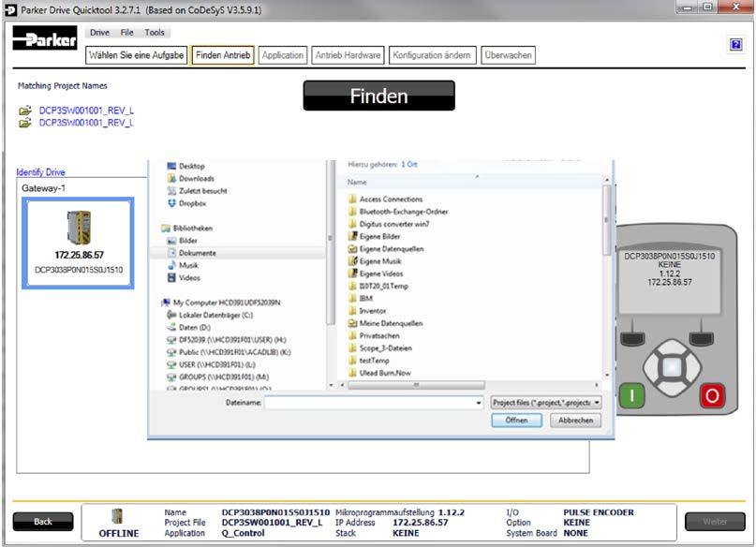Open first DCP3SW001001_REV_L project folder icon
This screenshot has height=547, width=756.
point(25,111)
